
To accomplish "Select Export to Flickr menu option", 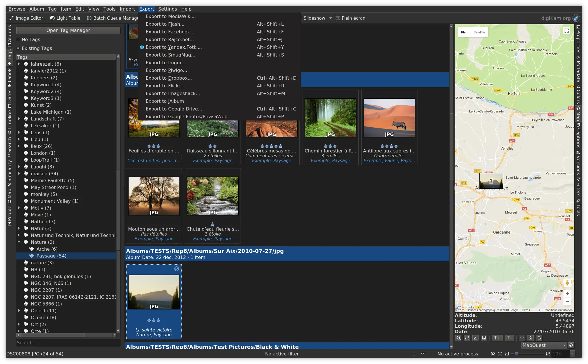I will [165, 86].
